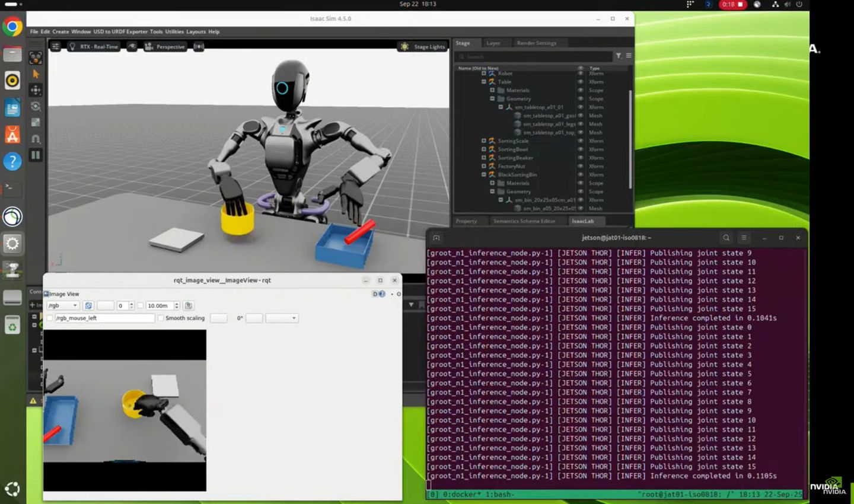Enable the Smooth scaling checkbox
The width and height of the screenshot is (854, 504).
point(161,318)
